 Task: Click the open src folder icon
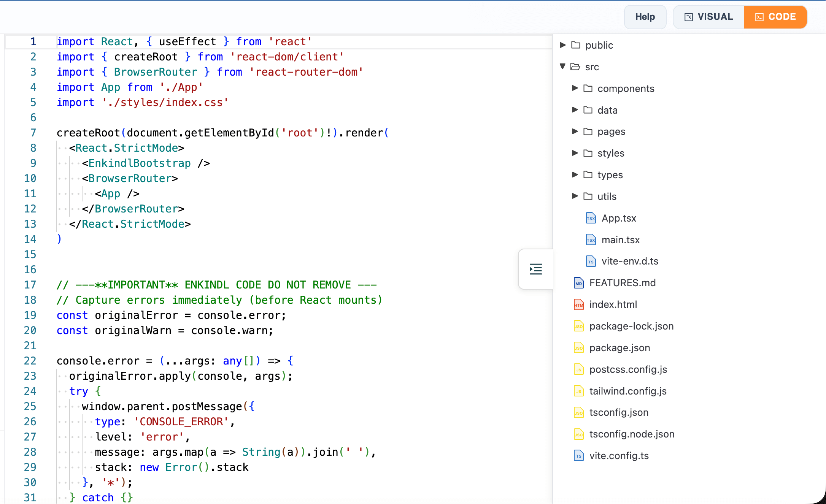(575, 67)
